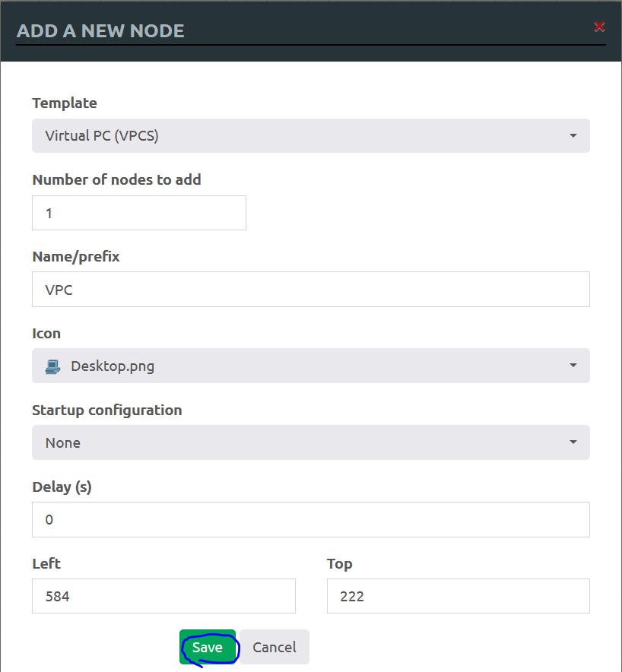
Task: Click the Name/prefix field containing VPC
Action: point(311,290)
